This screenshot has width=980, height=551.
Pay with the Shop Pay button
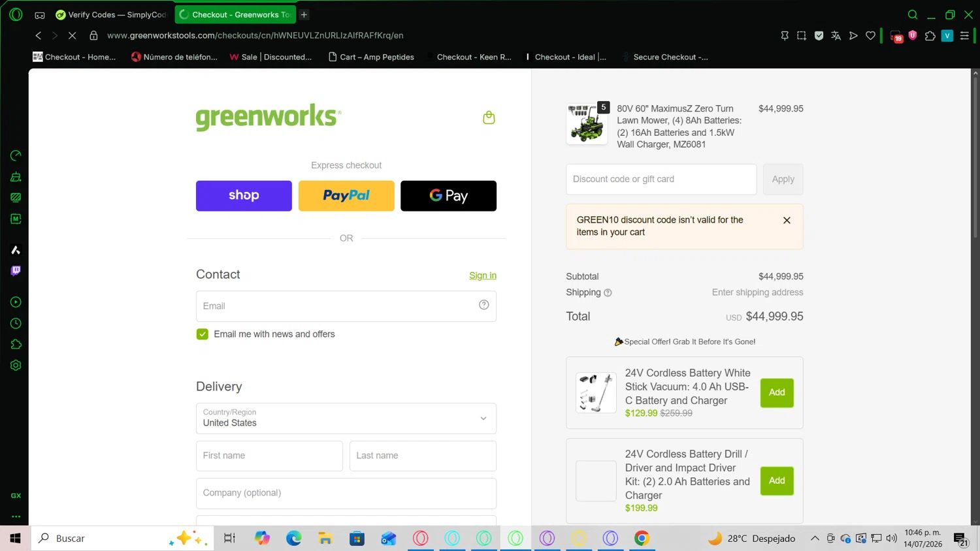[244, 196]
